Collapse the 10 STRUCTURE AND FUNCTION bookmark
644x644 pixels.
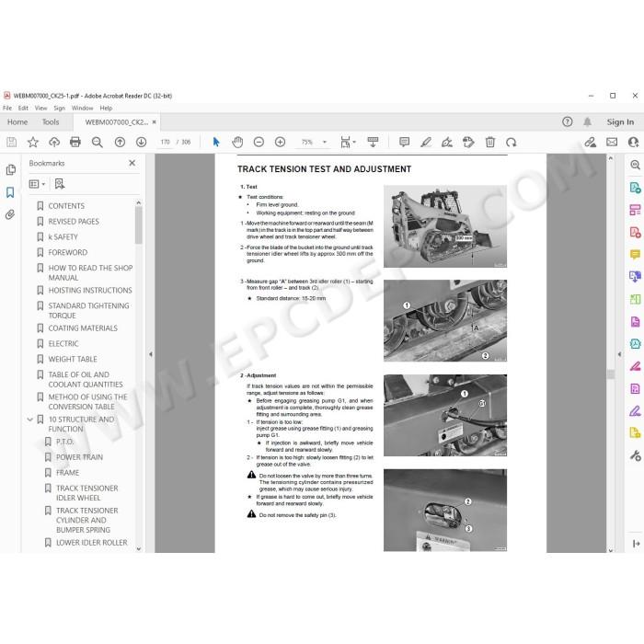coord(30,420)
